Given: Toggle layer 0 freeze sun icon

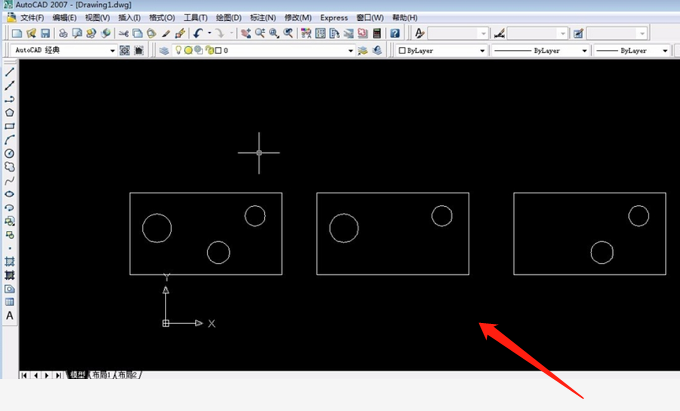Looking at the screenshot, I should coord(188,50).
